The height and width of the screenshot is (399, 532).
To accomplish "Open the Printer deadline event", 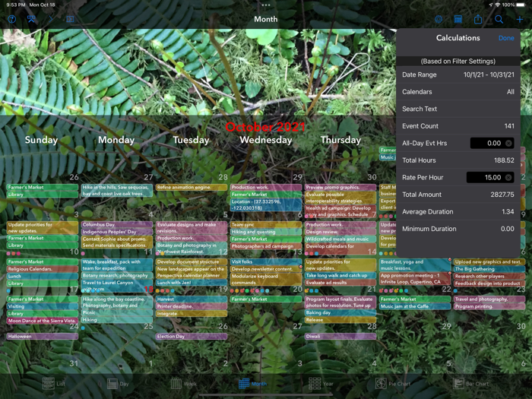I will pyautogui.click(x=192, y=306).
